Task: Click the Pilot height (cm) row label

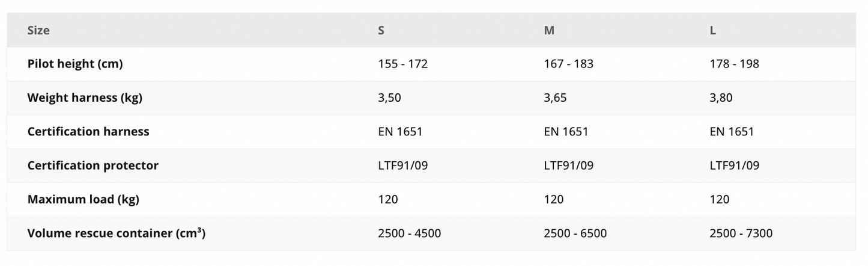Action: (x=75, y=64)
